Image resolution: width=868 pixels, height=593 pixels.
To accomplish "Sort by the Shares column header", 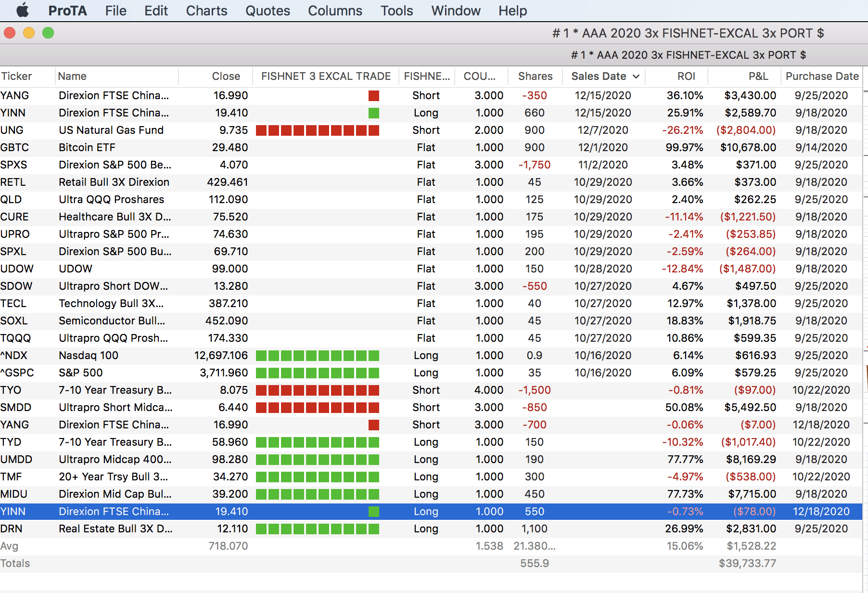I will (x=535, y=76).
